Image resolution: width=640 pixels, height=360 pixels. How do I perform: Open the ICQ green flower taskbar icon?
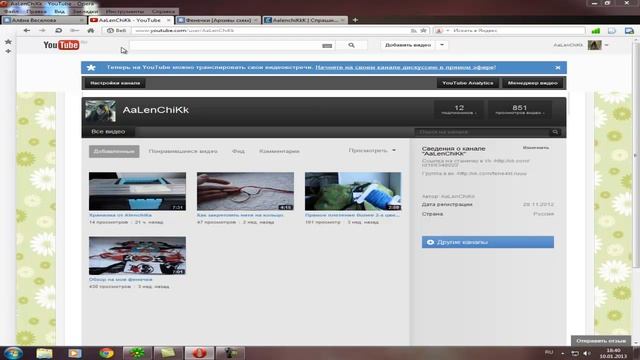point(137,353)
